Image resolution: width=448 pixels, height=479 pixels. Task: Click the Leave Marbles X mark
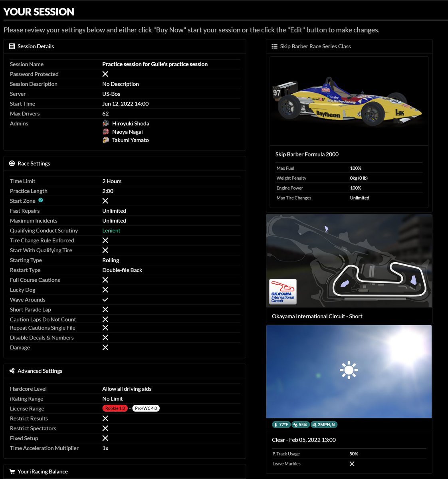tap(352, 464)
